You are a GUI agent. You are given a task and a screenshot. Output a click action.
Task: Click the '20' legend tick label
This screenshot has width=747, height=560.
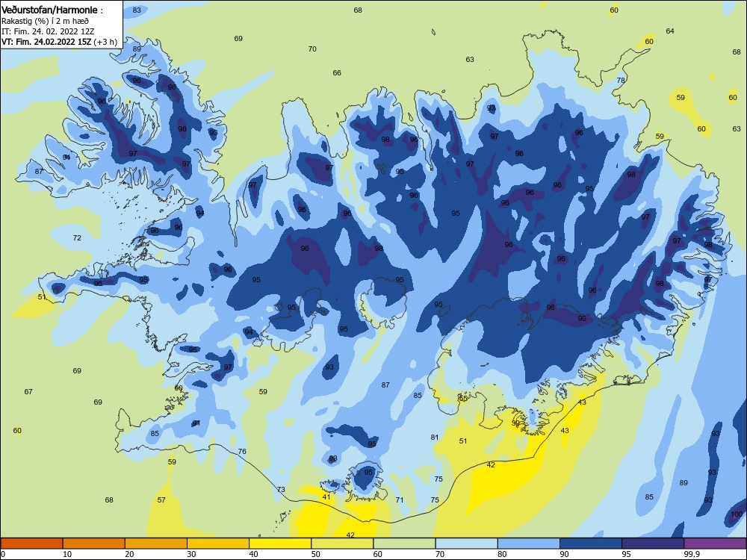point(129,554)
